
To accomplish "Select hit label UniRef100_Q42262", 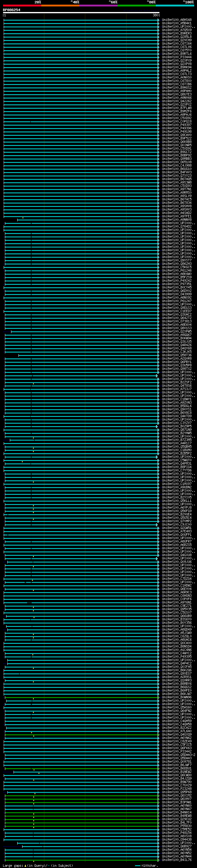I will point(177,101).
